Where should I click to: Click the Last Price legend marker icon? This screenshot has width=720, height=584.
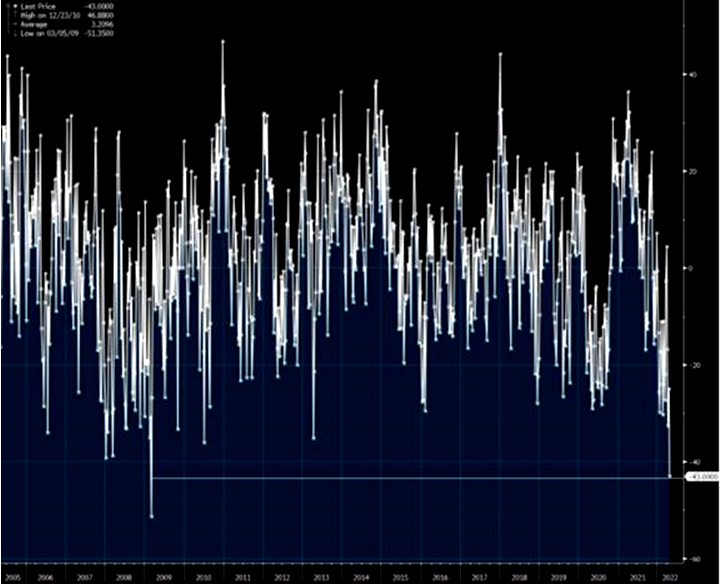13,6
